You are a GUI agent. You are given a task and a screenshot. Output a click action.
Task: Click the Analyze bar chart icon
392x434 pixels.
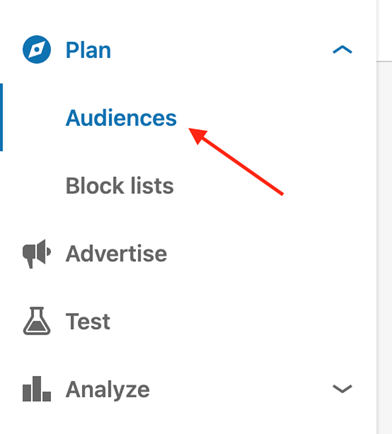pyautogui.click(x=37, y=389)
